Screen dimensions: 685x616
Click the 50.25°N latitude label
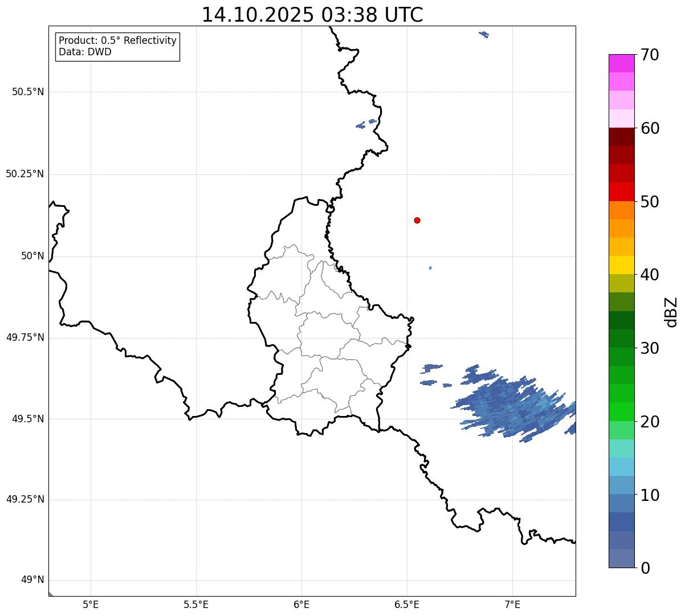[25, 174]
